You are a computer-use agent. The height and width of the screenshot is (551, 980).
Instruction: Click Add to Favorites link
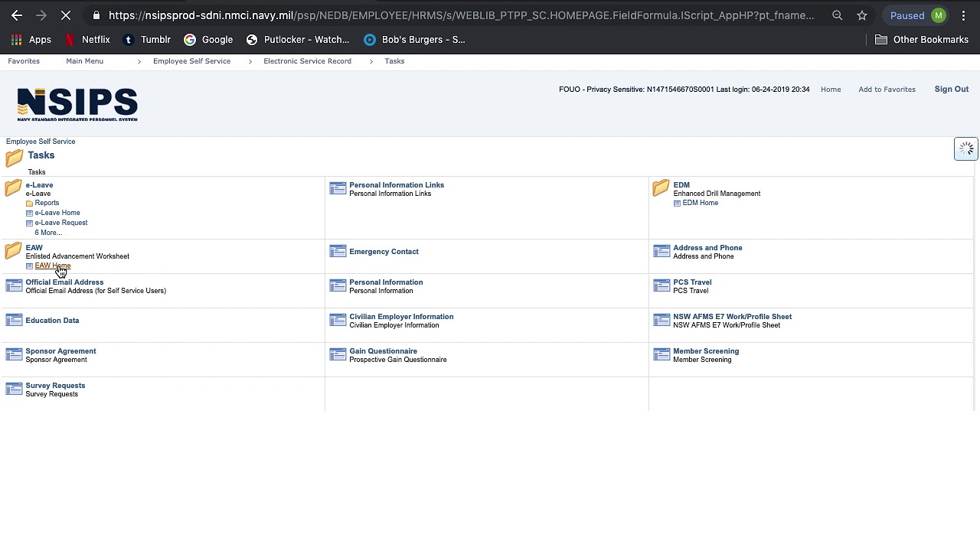887,90
